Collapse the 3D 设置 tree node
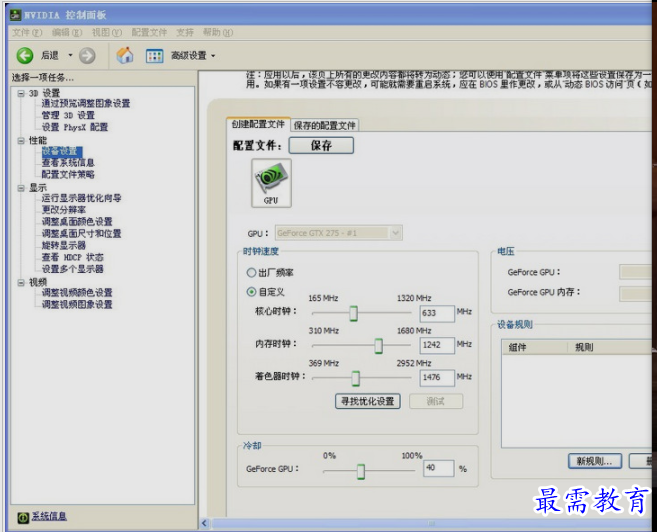The width and height of the screenshot is (657, 532). (21, 93)
